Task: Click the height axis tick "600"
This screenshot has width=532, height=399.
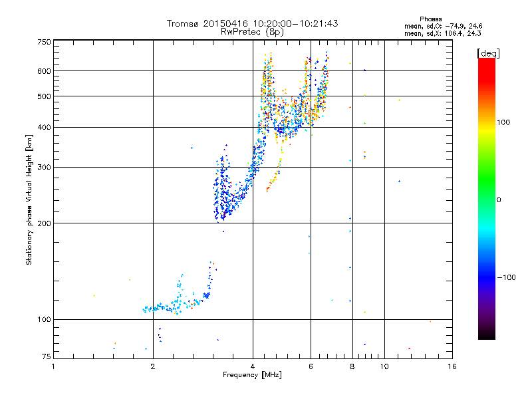Action: click(44, 71)
